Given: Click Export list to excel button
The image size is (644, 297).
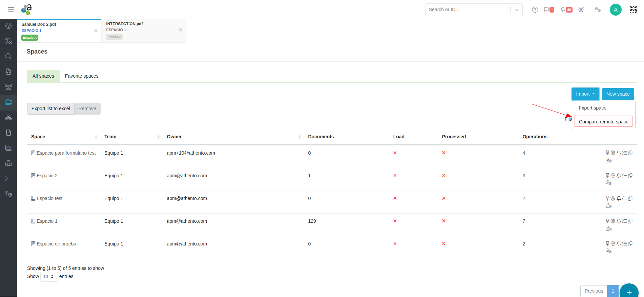Looking at the screenshot, I should point(51,108).
